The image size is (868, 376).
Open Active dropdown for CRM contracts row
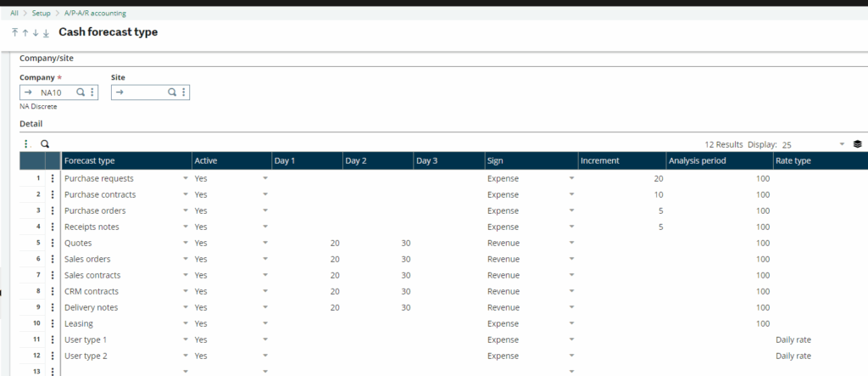pos(265,291)
